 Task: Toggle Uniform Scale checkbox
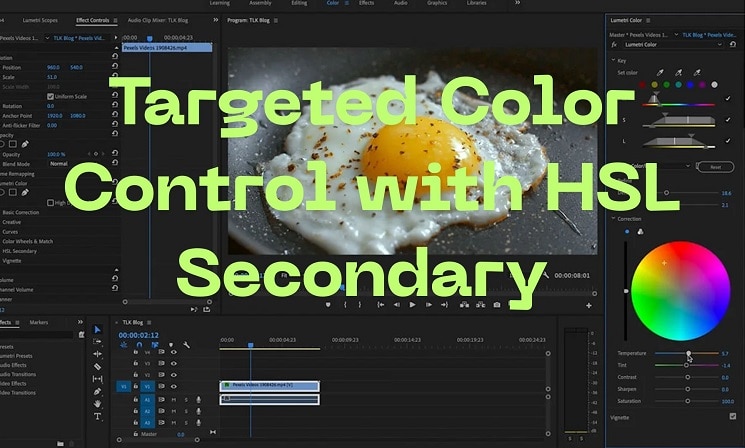[50, 96]
